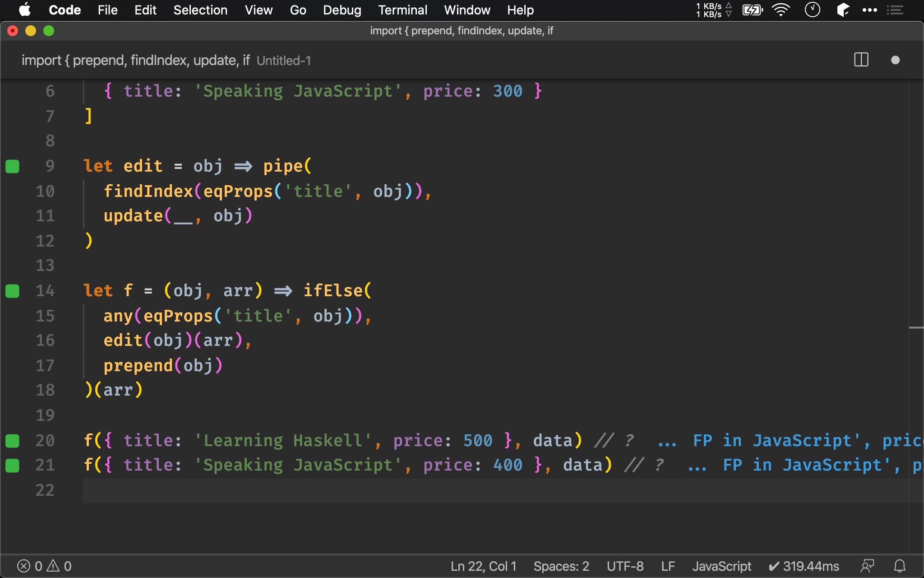Open the Selection menu
The width and height of the screenshot is (924, 578).
tap(200, 10)
